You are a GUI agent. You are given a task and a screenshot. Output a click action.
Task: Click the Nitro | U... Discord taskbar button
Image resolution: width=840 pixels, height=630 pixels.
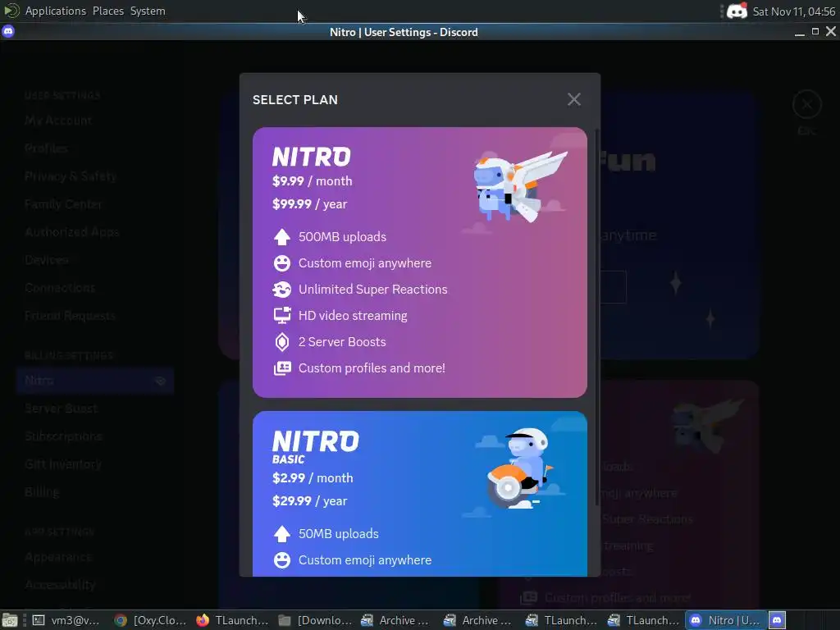[725, 620]
